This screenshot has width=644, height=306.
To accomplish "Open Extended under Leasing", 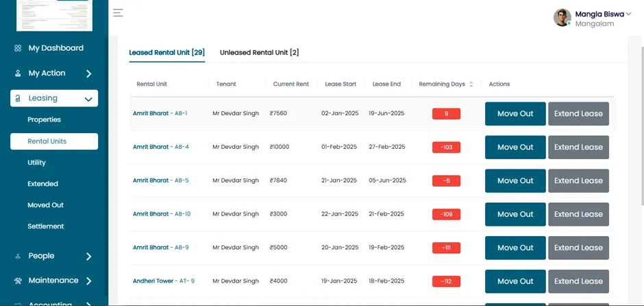I will tap(42, 184).
